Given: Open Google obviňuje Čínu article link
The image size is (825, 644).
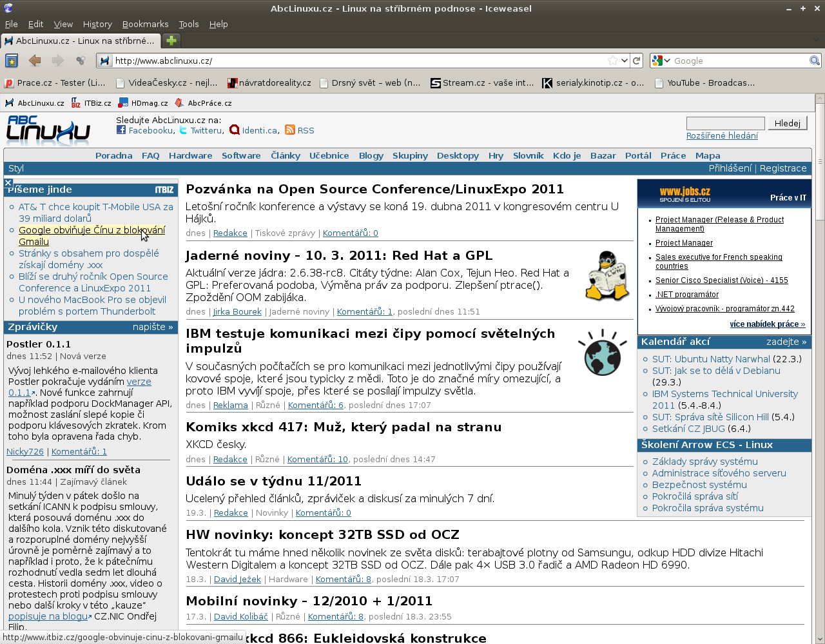Looking at the screenshot, I should (92, 236).
